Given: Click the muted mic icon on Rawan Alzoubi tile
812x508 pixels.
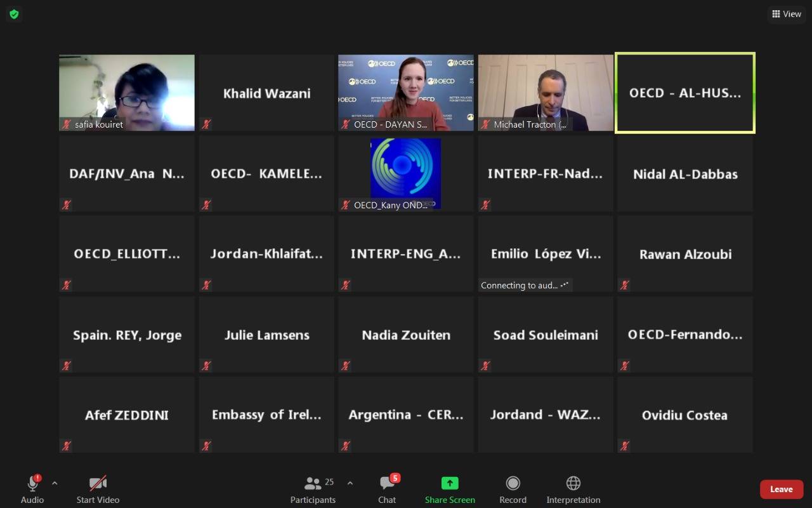Looking at the screenshot, I should (625, 285).
